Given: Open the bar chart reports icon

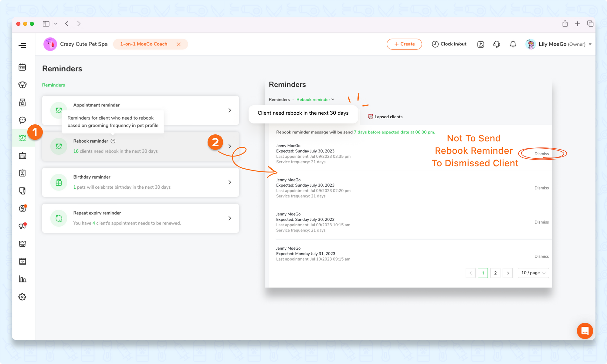Looking at the screenshot, I should [22, 279].
